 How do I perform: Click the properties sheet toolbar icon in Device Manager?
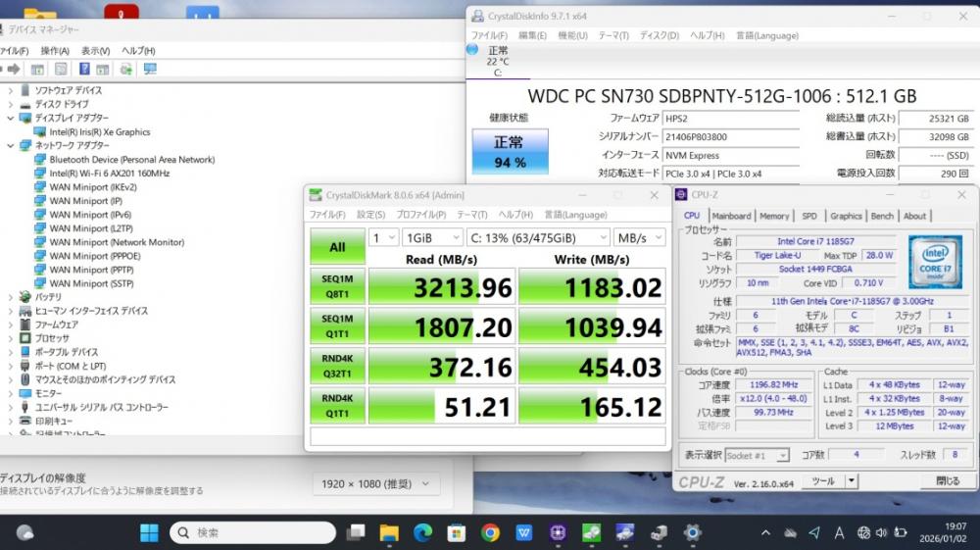tap(61, 70)
